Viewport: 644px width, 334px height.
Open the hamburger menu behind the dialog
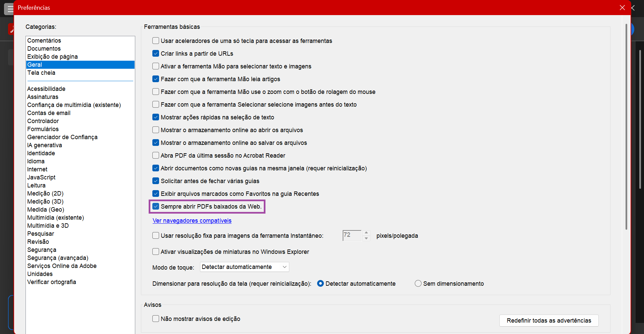tap(10, 8)
